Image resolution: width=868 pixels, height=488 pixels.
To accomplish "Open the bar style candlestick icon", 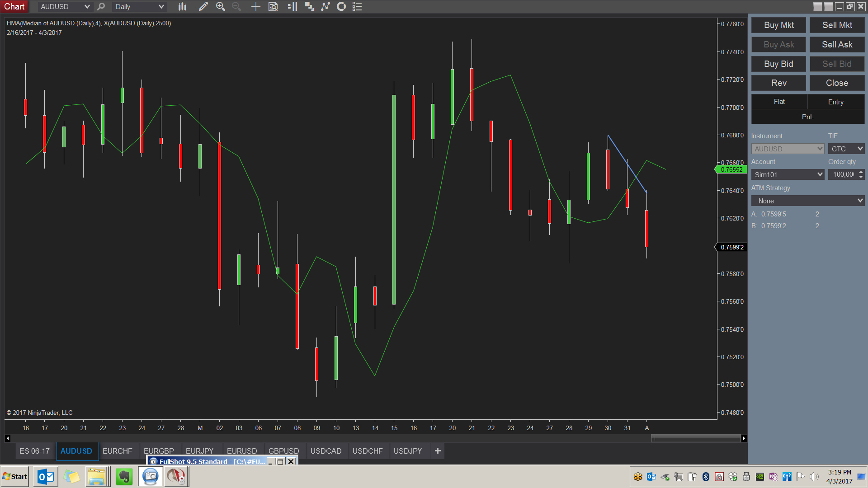I will click(182, 6).
